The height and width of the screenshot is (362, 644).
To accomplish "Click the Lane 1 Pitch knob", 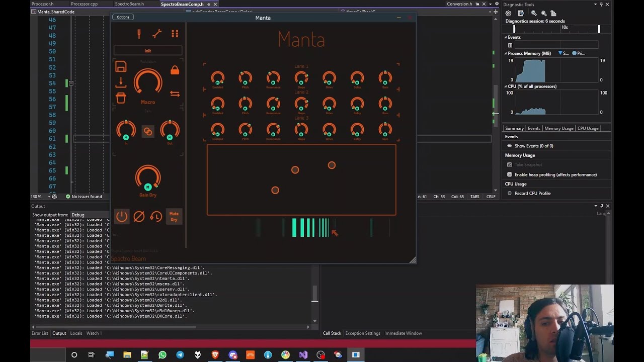I will pos(246,78).
